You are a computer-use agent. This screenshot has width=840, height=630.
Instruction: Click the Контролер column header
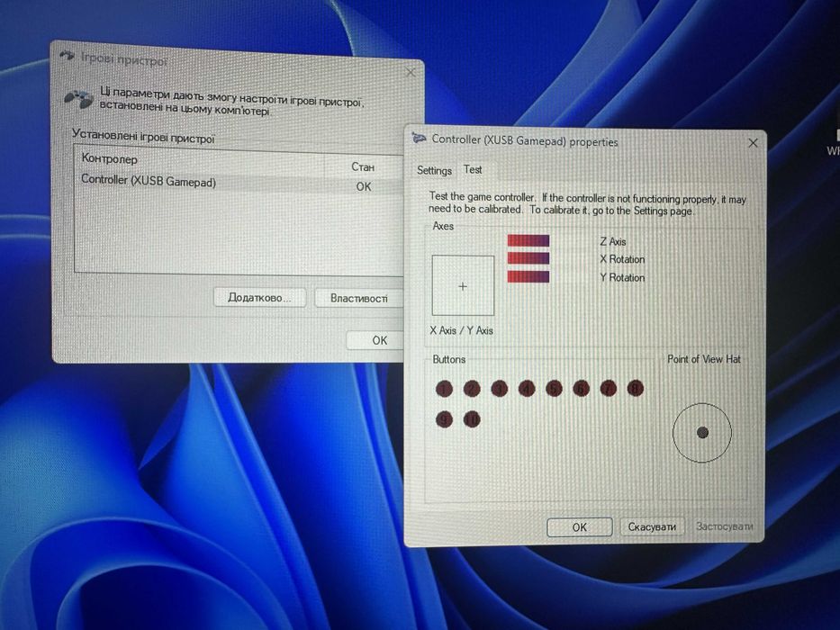click(x=200, y=160)
